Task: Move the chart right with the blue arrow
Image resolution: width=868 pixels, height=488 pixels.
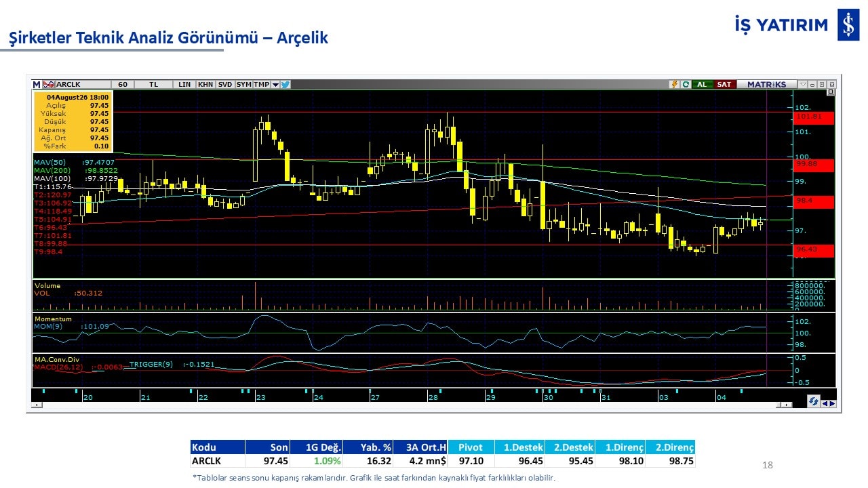Action: coord(832,403)
